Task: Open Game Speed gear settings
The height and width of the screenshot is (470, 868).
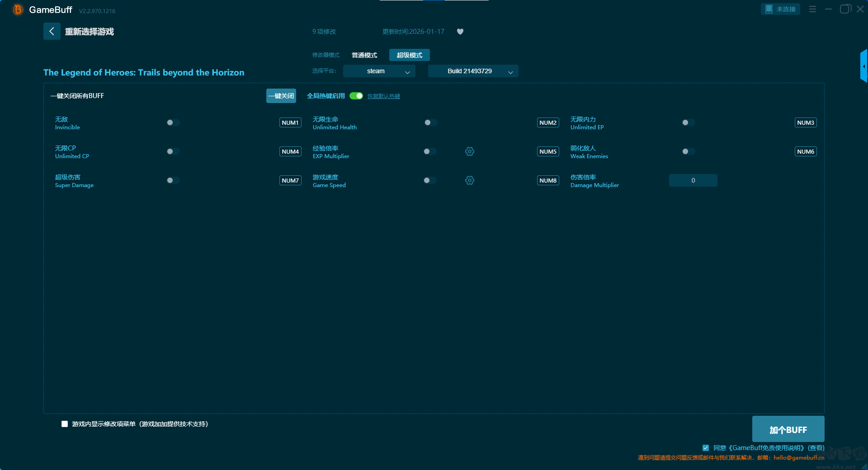Action: click(470, 180)
